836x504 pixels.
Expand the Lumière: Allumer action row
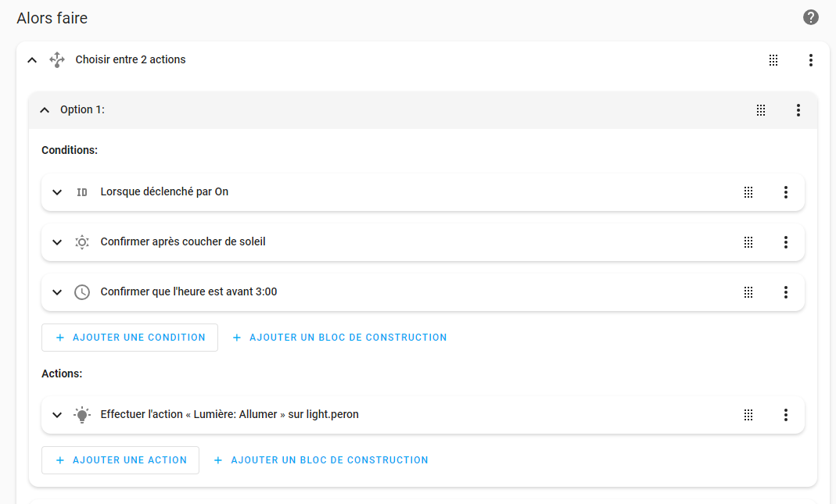coord(57,415)
